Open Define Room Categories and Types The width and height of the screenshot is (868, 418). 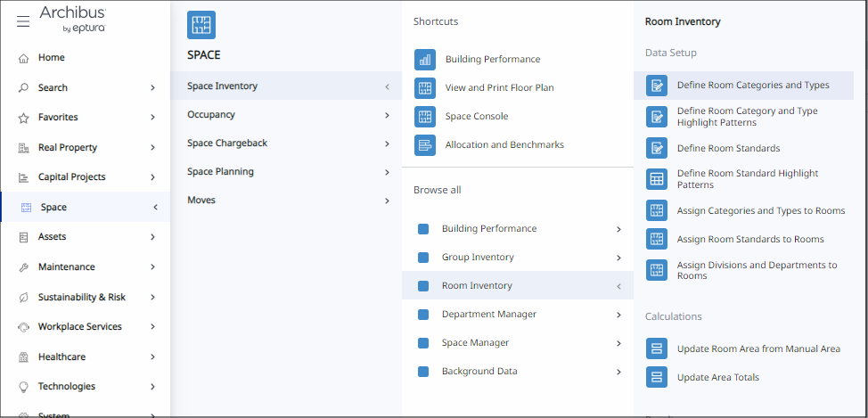click(752, 86)
